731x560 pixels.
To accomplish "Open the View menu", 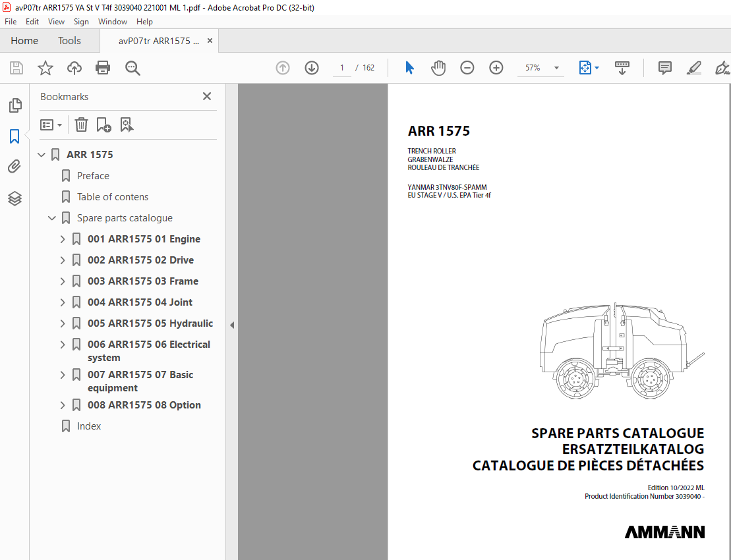I will pos(56,22).
